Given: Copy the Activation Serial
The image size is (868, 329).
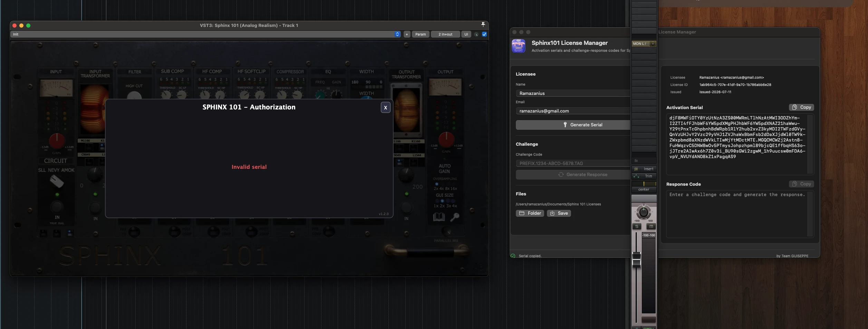Looking at the screenshot, I should click(801, 107).
